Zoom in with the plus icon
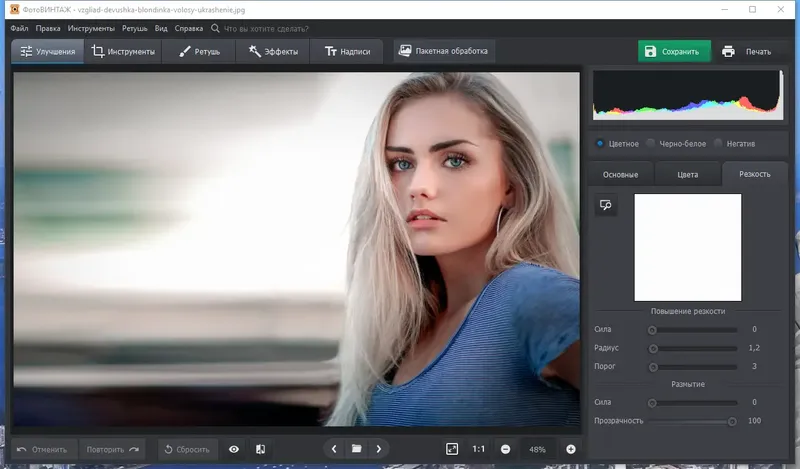This screenshot has height=469, width=800. (571, 450)
